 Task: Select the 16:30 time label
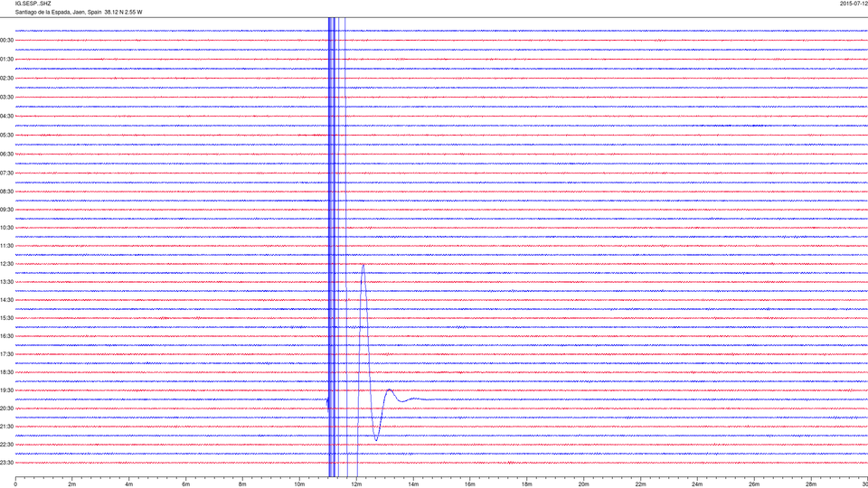click(x=6, y=336)
